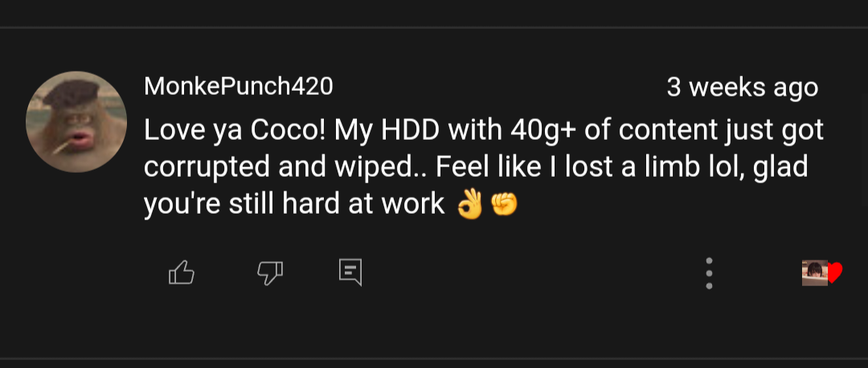Click the word "corrupted" in the comment
The width and height of the screenshot is (868, 368).
tap(207, 167)
